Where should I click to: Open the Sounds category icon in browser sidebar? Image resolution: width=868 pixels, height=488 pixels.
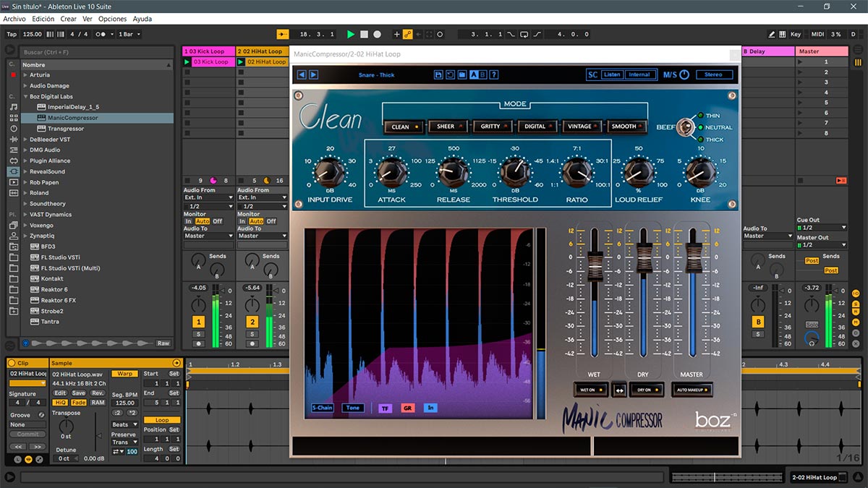pos(13,106)
